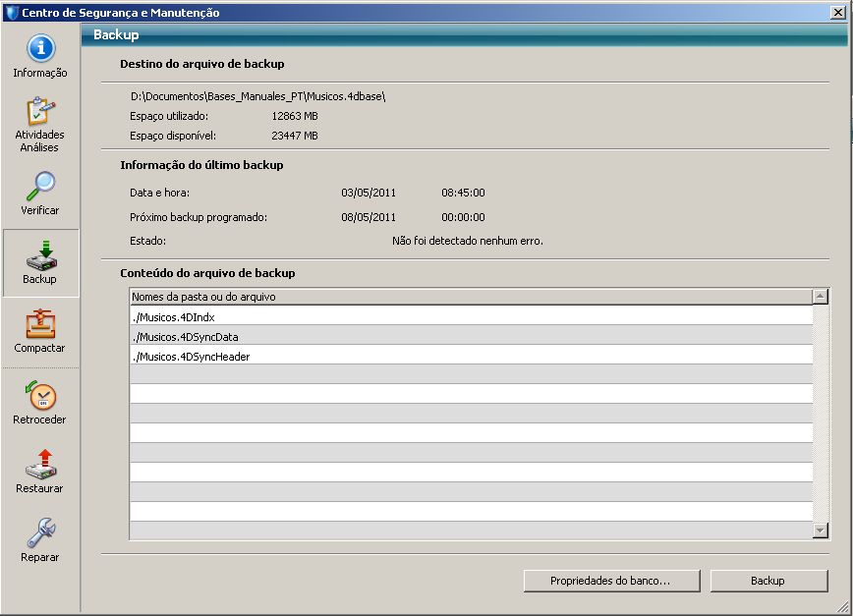Open the Verificar magnifier icon
The image size is (853, 616).
click(40, 187)
